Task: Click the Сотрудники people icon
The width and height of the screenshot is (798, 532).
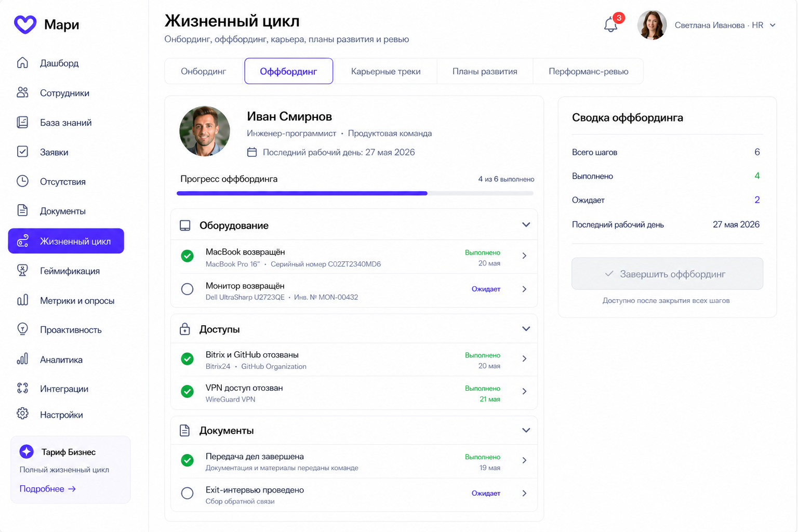Action: coord(22,92)
